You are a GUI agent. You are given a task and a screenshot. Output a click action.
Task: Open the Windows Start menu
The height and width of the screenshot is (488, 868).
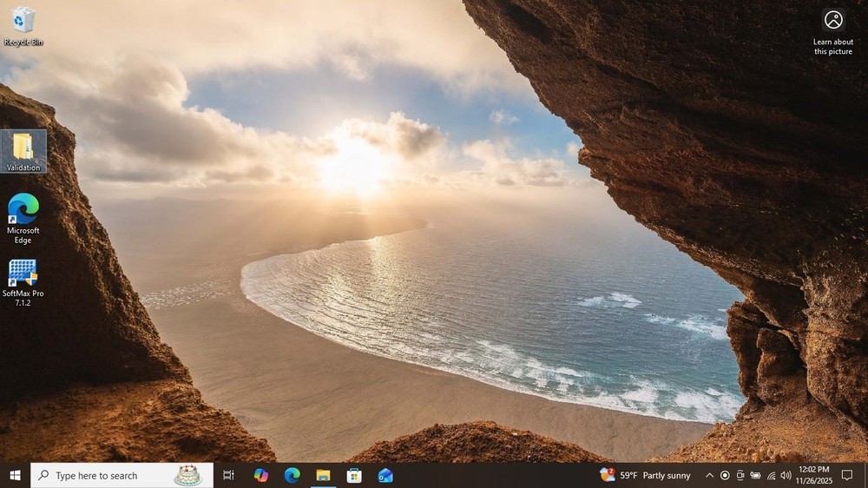click(x=15, y=475)
